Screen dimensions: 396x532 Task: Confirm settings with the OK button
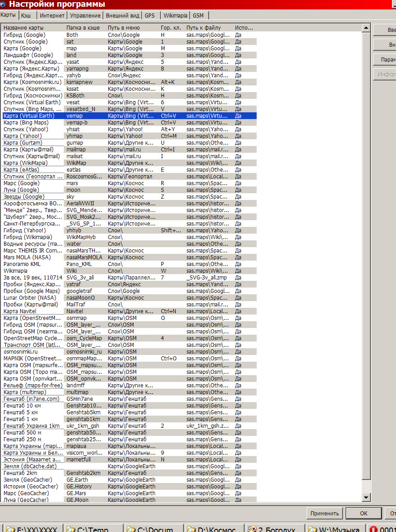click(364, 513)
